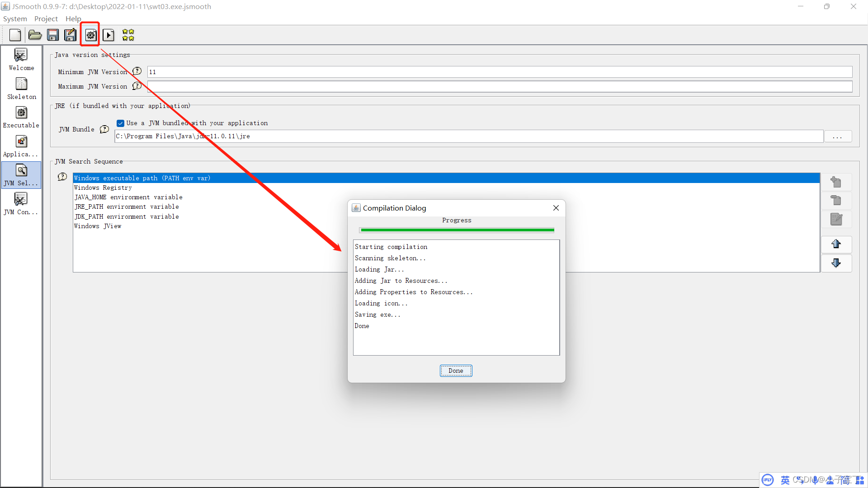This screenshot has height=488, width=868.
Task: Open the Executable panel in the sidebar
Action: point(21,117)
